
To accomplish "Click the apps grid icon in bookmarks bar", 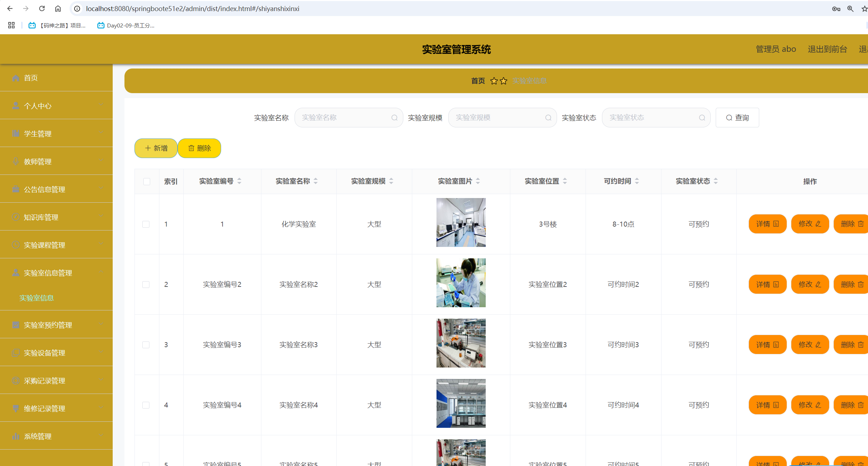I will [11, 25].
